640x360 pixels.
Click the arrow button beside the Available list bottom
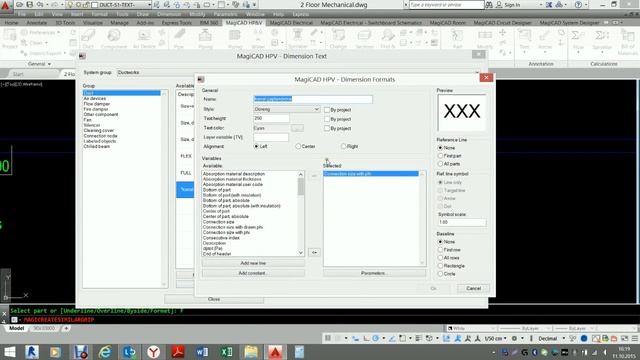pyautogui.click(x=314, y=253)
